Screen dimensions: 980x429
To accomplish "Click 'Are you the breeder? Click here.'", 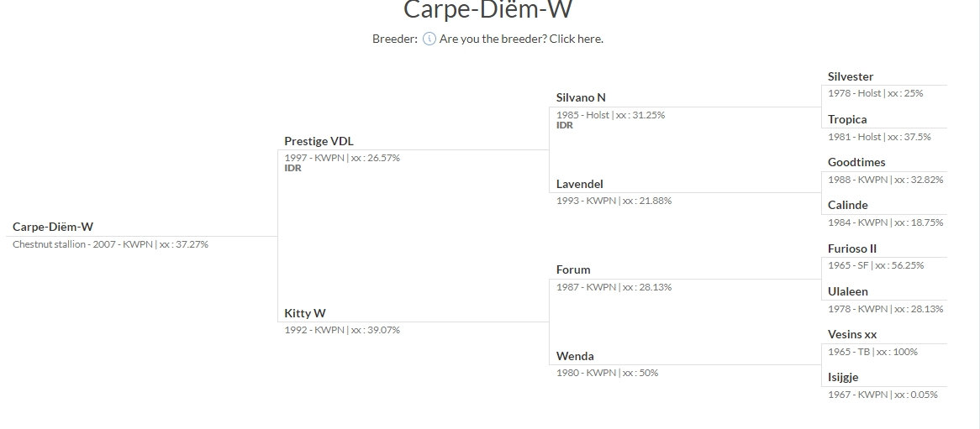I will pyautogui.click(x=521, y=39).
